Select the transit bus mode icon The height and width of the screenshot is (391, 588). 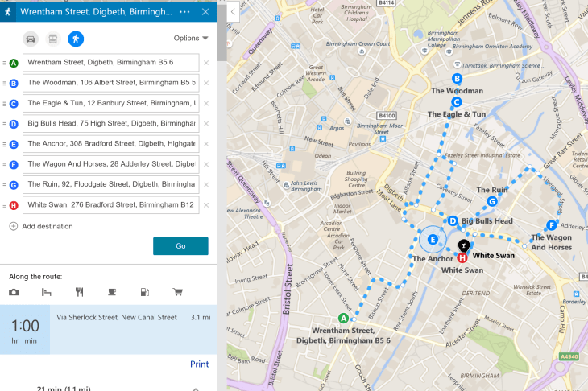pyautogui.click(x=52, y=39)
